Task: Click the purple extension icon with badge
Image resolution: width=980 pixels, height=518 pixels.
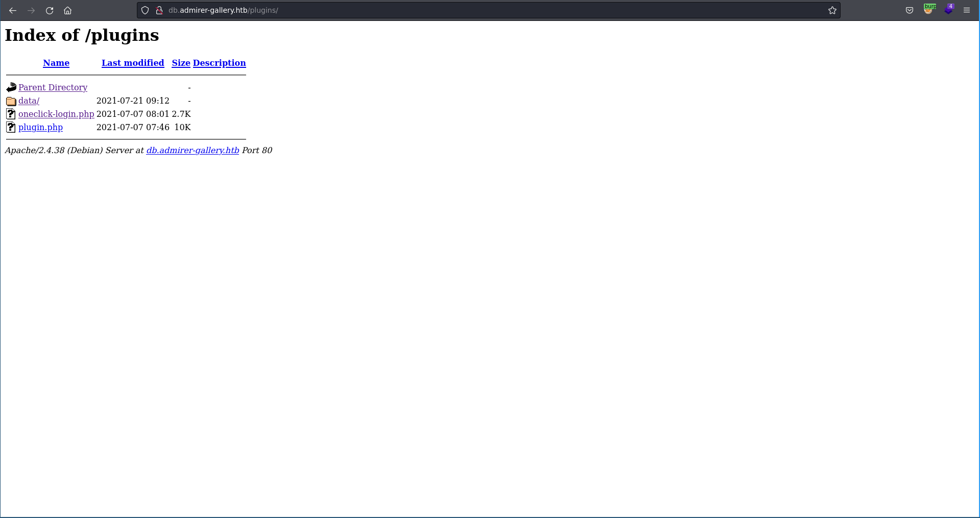Action: click(948, 10)
